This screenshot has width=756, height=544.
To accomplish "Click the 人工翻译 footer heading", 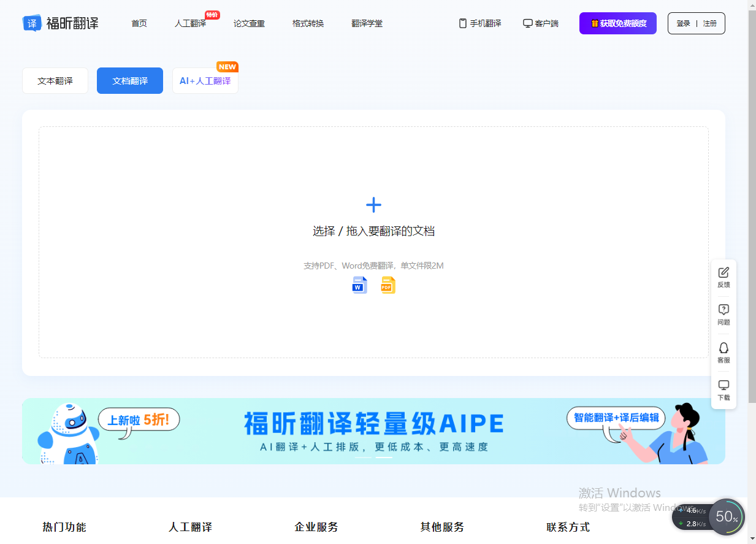I will click(x=190, y=527).
